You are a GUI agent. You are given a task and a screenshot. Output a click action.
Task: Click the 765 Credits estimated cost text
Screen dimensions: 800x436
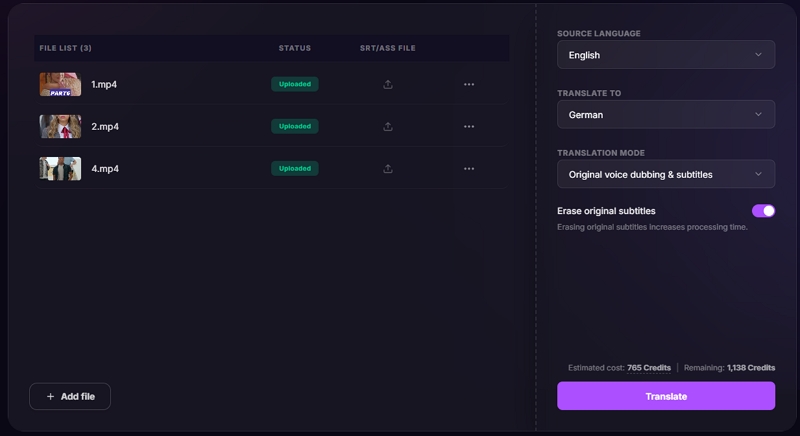pyautogui.click(x=648, y=368)
